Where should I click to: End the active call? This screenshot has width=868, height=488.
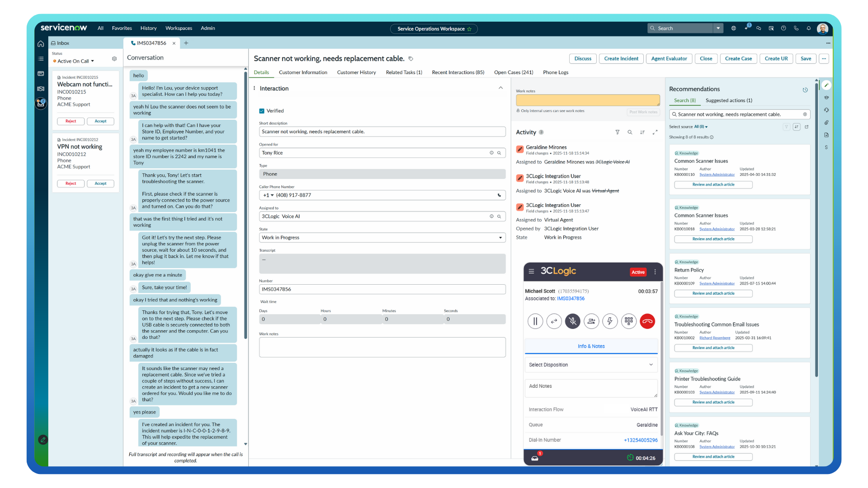(x=647, y=321)
